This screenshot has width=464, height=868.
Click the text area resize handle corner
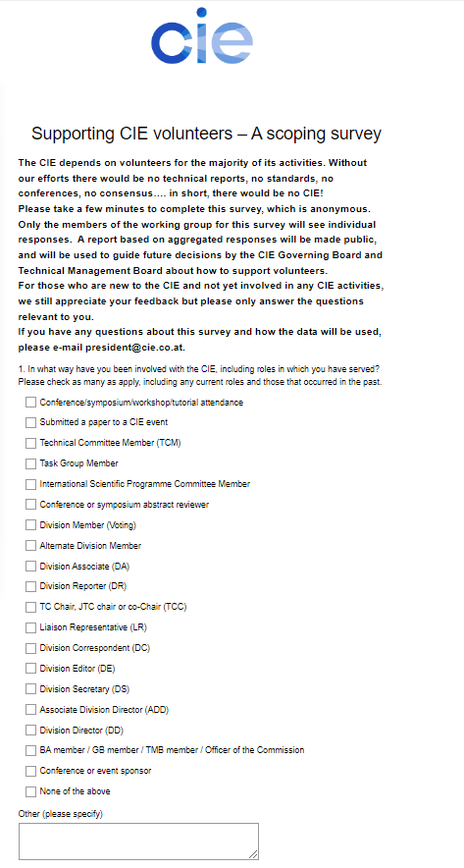click(x=253, y=854)
